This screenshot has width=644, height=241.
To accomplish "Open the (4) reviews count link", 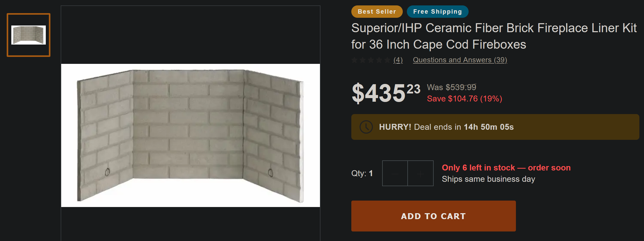I will [398, 60].
